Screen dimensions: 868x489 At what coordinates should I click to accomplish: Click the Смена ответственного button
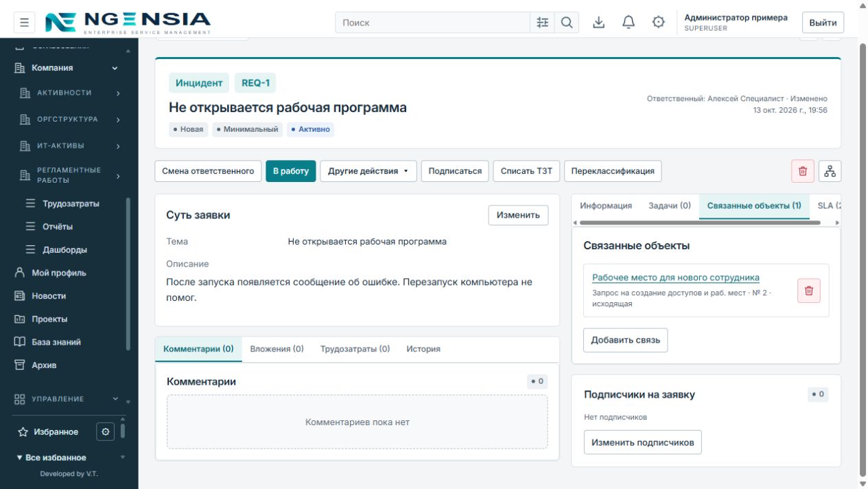tap(208, 171)
